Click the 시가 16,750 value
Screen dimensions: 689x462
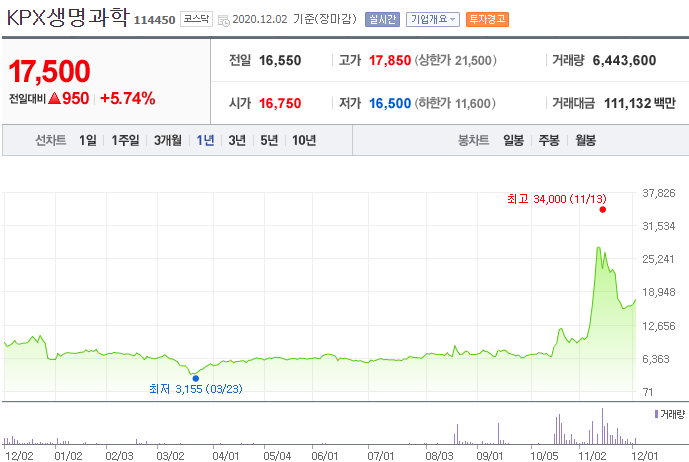[280, 103]
